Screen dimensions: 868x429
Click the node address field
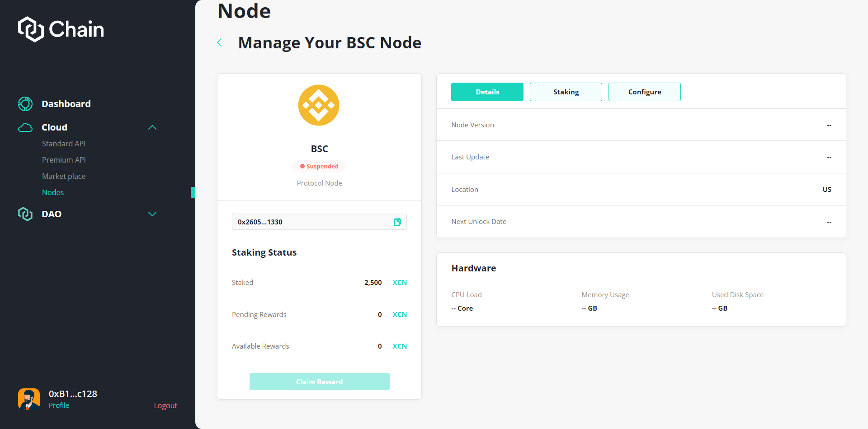(312, 222)
